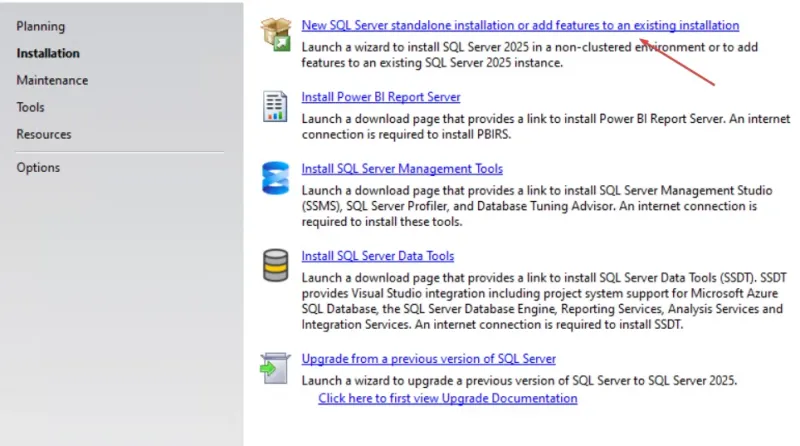800x446 pixels.
Task: Open the first view Upgrade Documentation link
Action: tap(447, 398)
